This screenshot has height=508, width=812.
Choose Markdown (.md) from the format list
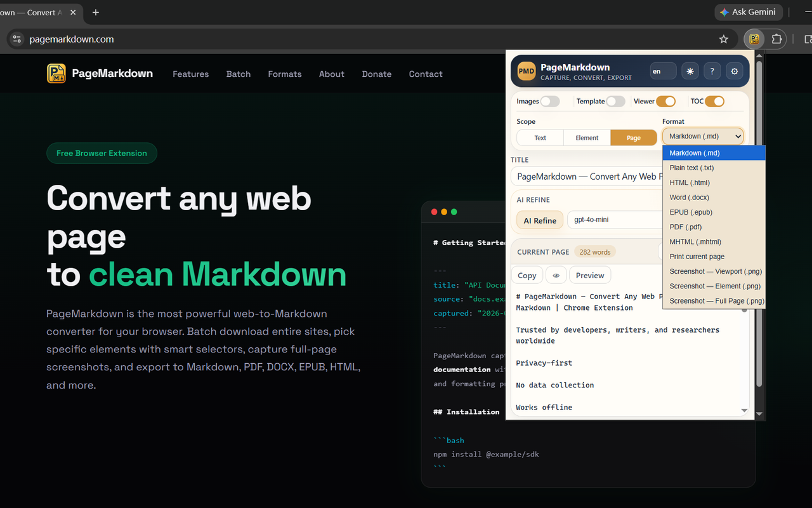coord(714,153)
